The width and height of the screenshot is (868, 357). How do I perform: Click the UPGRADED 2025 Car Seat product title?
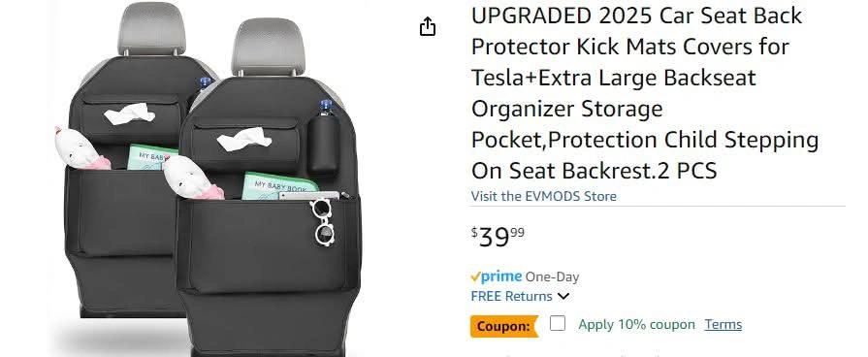pos(645,93)
